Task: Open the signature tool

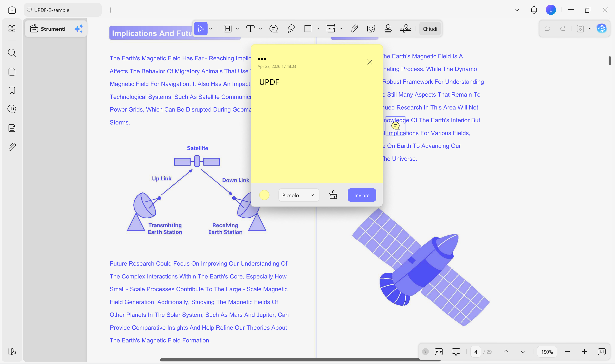Action: click(x=405, y=29)
